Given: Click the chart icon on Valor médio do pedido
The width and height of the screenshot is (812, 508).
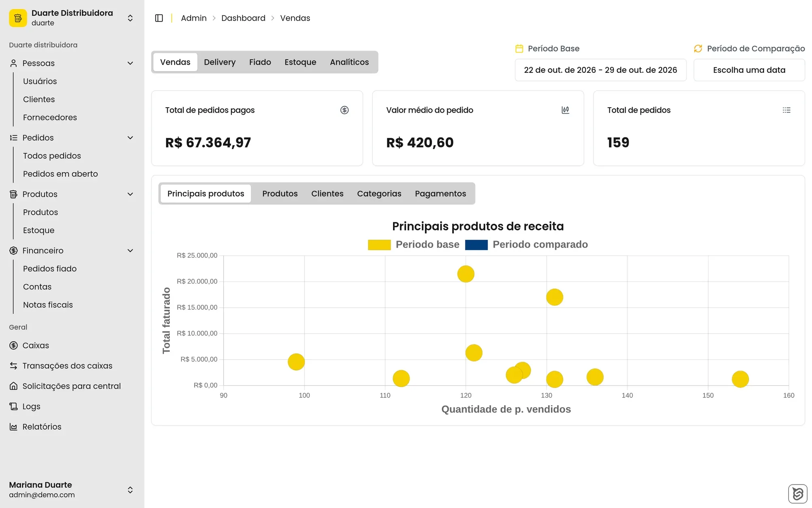Looking at the screenshot, I should pos(565,110).
